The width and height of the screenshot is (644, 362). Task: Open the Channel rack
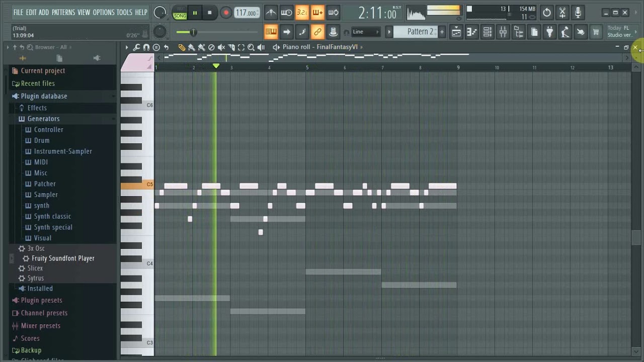[x=488, y=32]
